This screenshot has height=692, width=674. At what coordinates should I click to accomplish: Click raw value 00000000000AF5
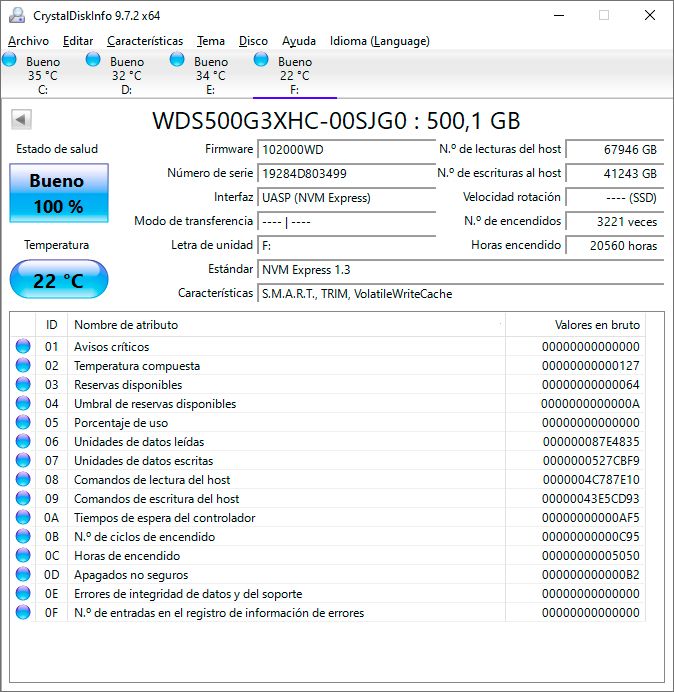click(x=591, y=518)
